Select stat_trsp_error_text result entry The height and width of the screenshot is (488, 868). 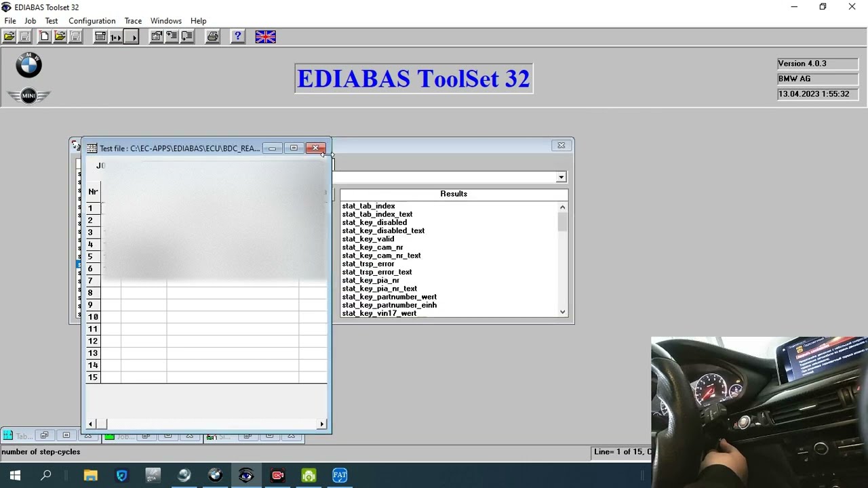(377, 272)
